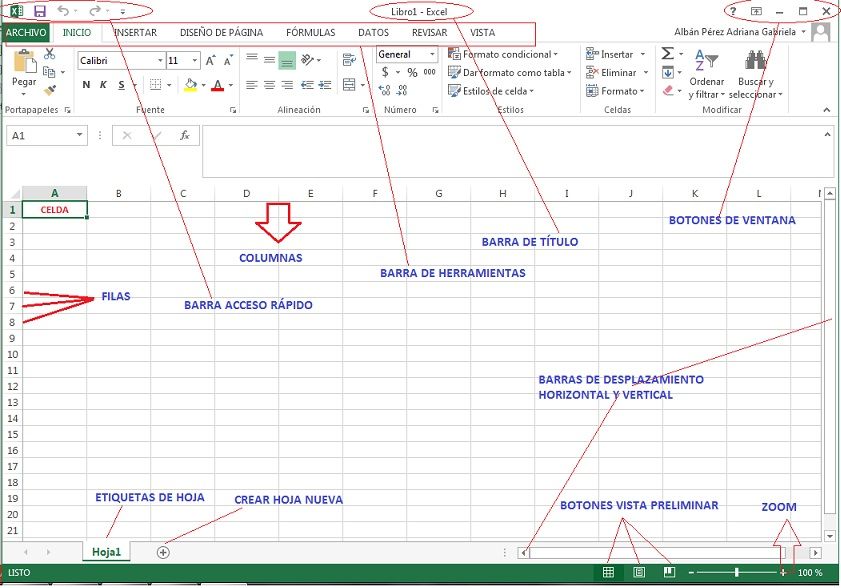Open the Calibri font name dropdown
The image size is (841, 588).
[x=159, y=61]
